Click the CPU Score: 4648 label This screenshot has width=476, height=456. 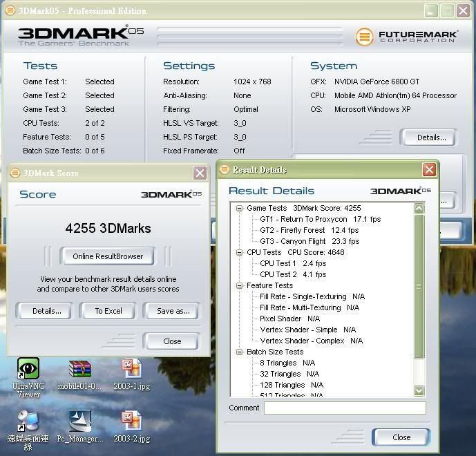pyautogui.click(x=316, y=253)
